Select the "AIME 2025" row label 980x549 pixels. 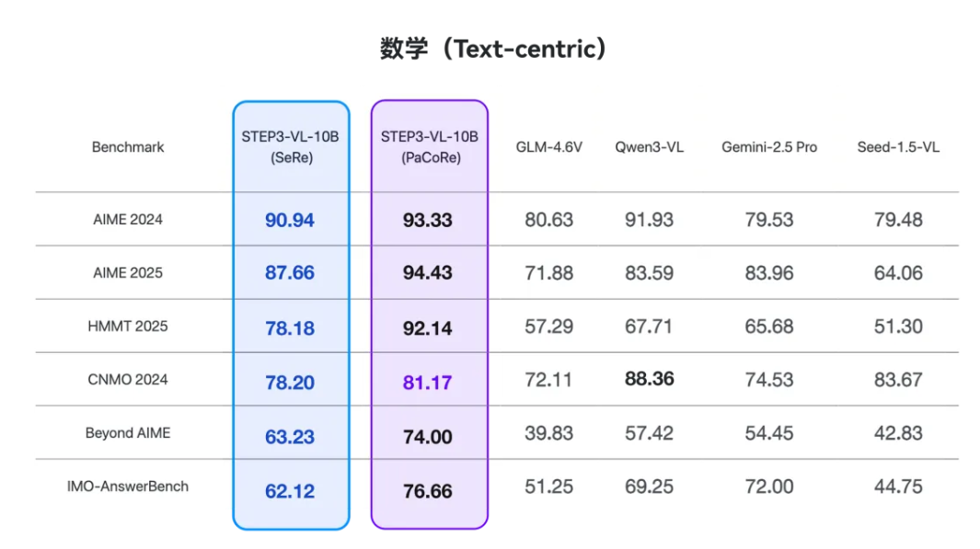coord(127,273)
